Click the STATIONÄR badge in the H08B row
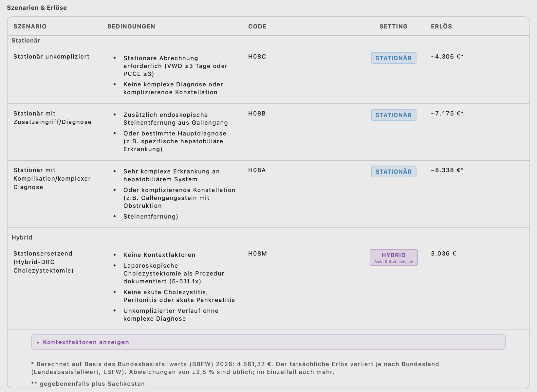Screen dimensions: 537x392 [393, 115]
